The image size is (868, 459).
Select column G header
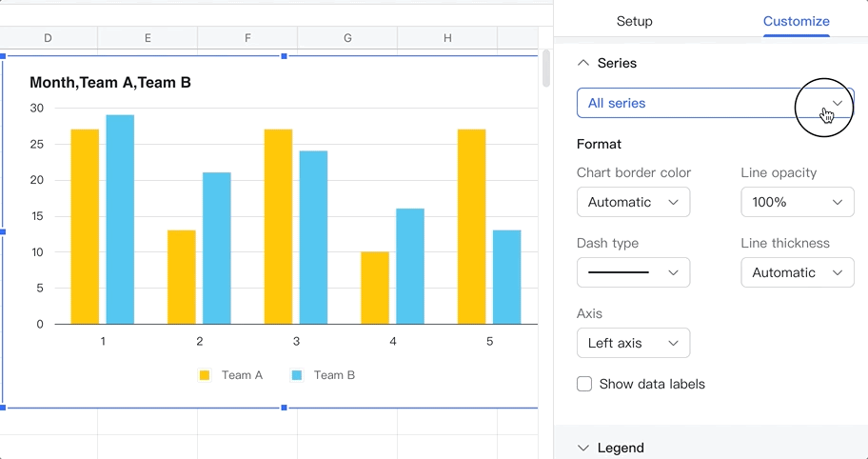click(x=347, y=38)
